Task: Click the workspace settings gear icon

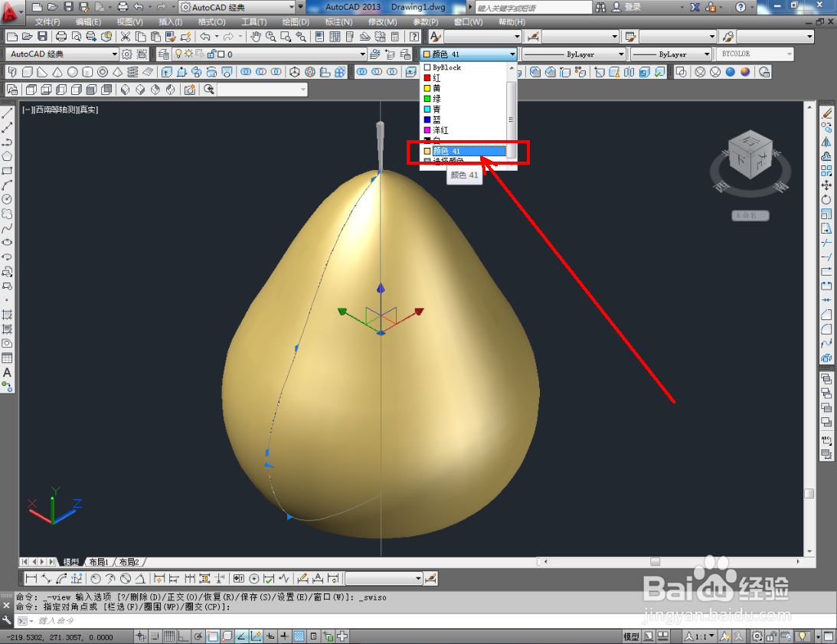Action: (126, 54)
